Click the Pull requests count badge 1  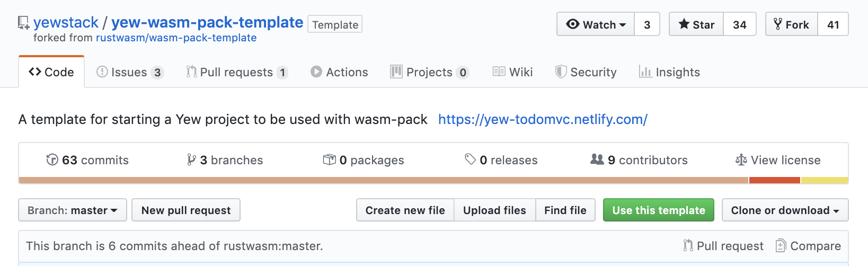(283, 73)
